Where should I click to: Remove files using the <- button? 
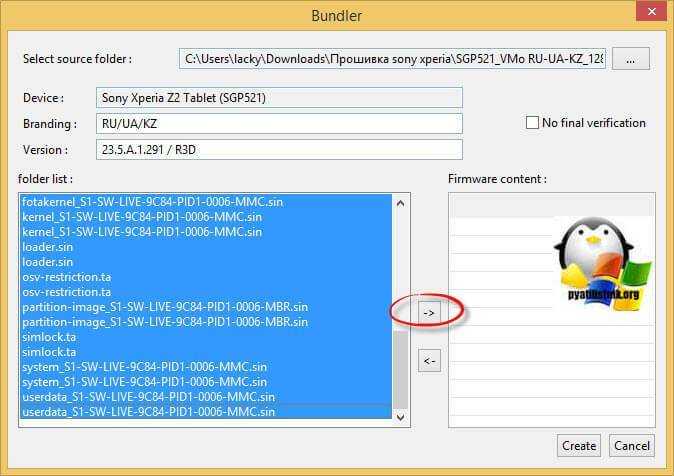click(429, 361)
